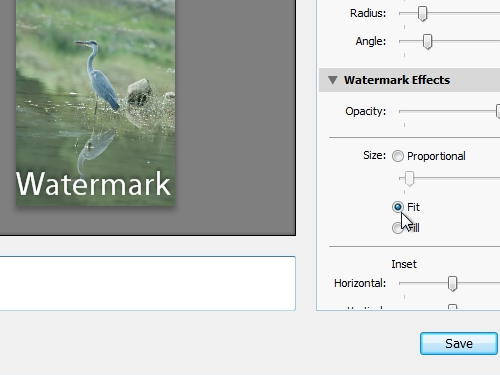The width and height of the screenshot is (500, 375).
Task: Click the Inset heading text
Action: click(x=404, y=264)
